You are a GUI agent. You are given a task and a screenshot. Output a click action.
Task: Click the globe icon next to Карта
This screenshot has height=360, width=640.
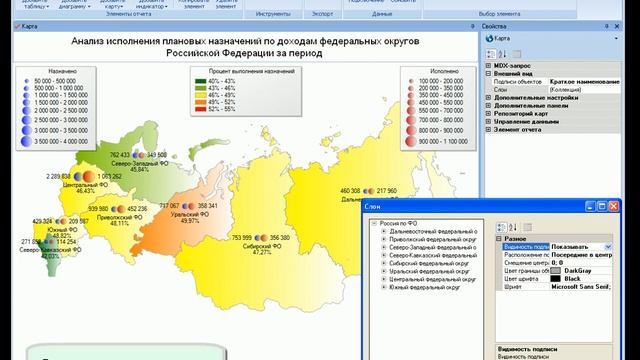click(489, 38)
